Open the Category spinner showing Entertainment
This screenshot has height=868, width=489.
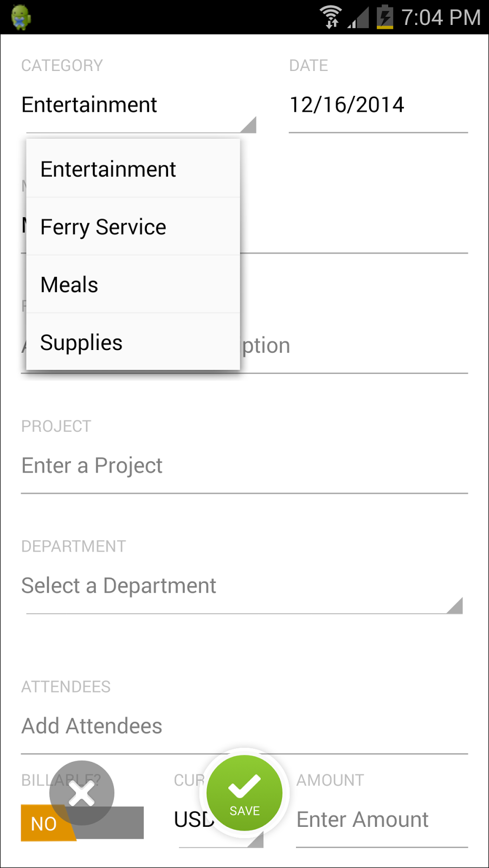tap(138, 105)
